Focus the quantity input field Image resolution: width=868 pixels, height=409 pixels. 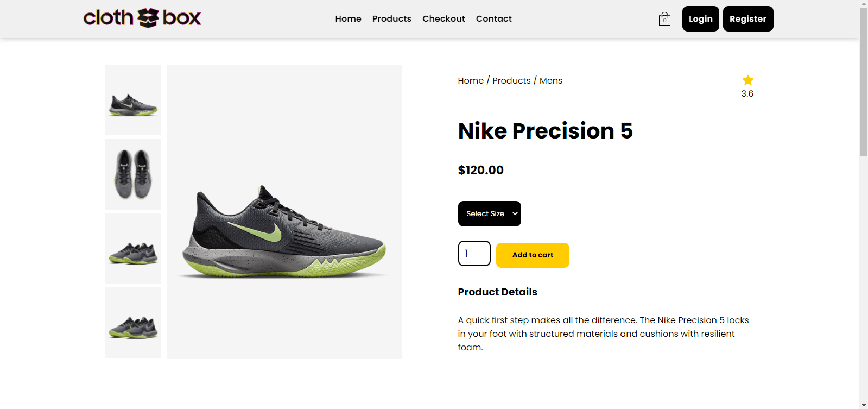pos(474,254)
